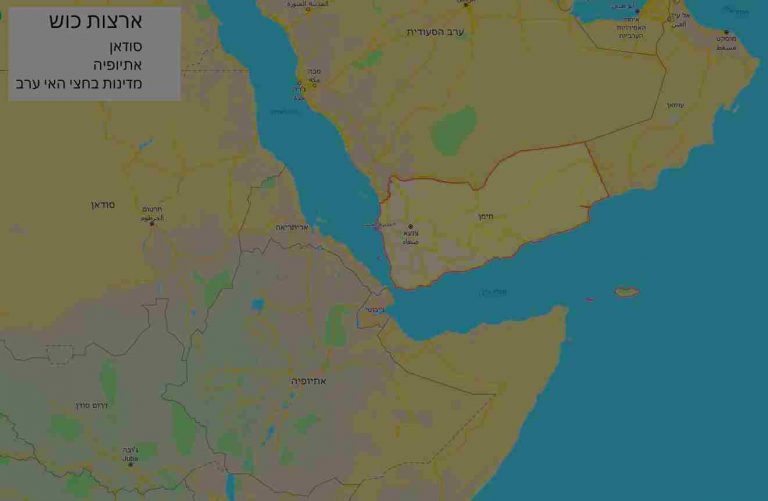Screen dimensions: 768x501
Task: Click the סודאן country label on the map
Action: [x=103, y=204]
